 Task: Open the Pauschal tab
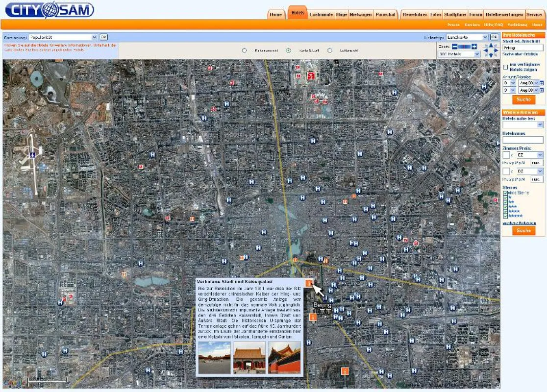pos(385,14)
